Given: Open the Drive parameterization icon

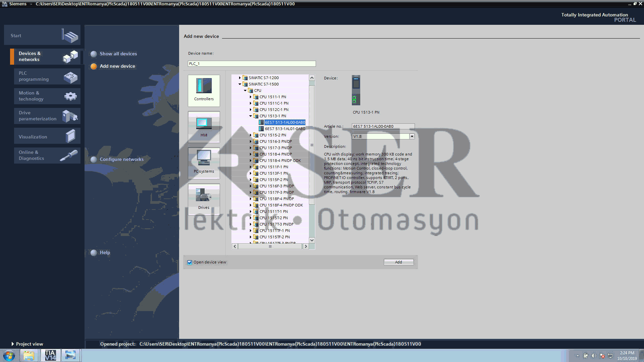Looking at the screenshot, I should (x=70, y=116).
